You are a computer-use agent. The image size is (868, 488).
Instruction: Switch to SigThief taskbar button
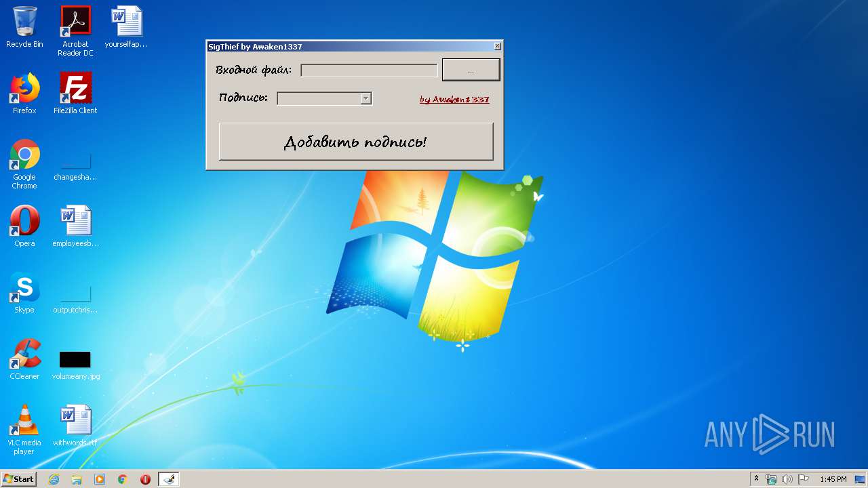168,479
